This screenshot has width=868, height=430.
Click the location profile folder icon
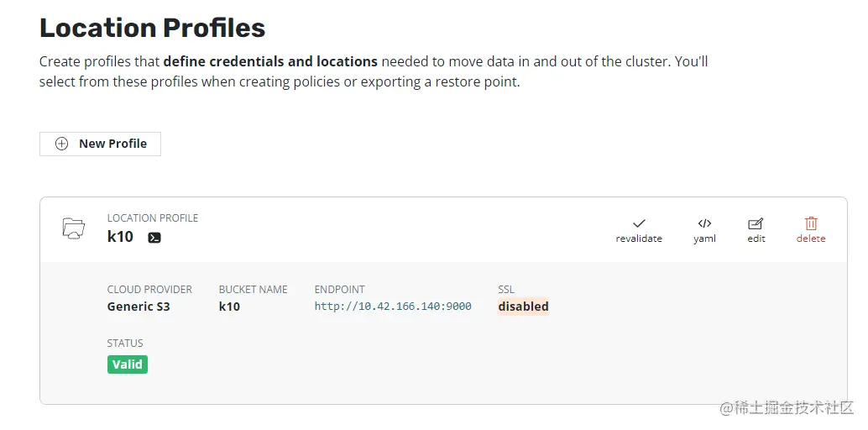pos(74,228)
